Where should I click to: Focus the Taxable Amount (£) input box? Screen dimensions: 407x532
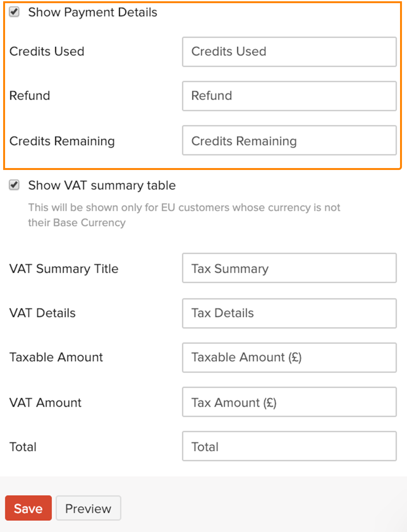tap(289, 357)
